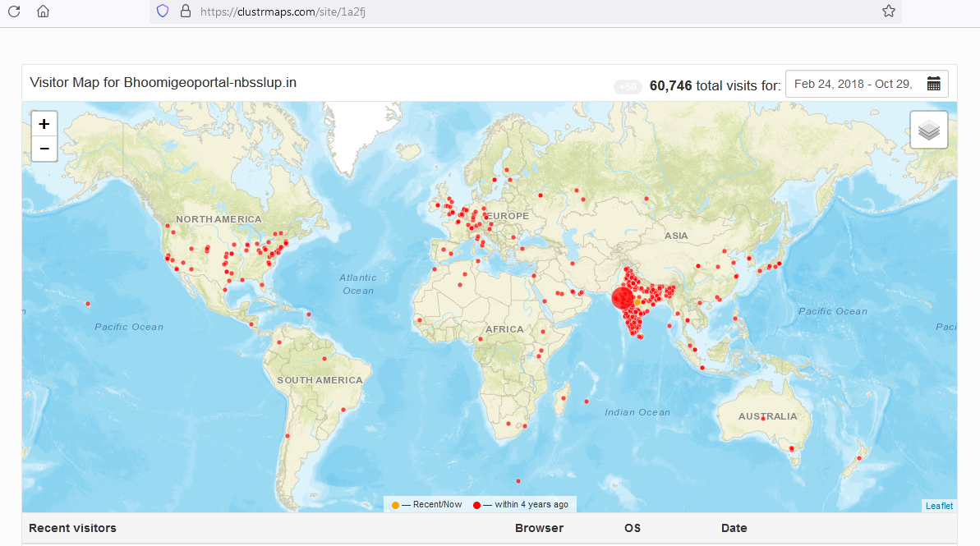Click the large red cluster over India
Screen dimensions: 980x546
pos(623,298)
